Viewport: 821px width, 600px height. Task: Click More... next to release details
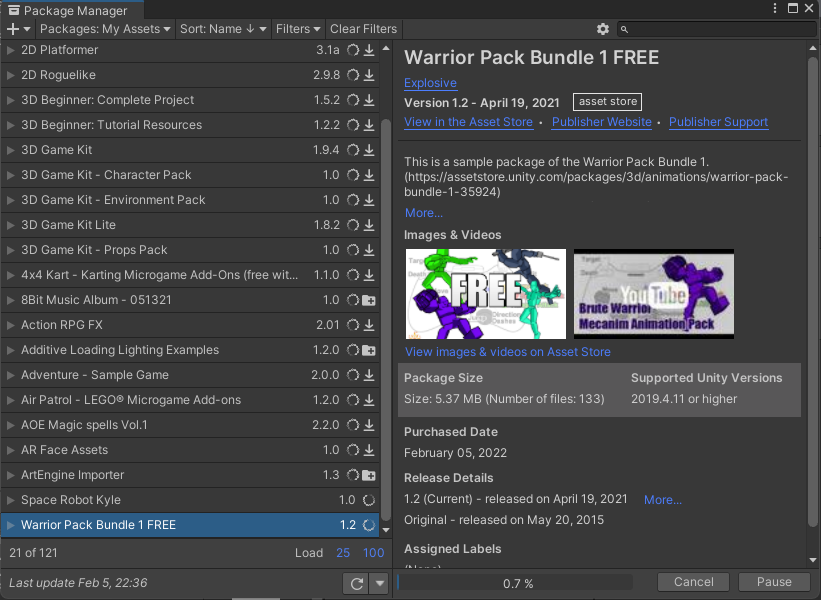coord(663,500)
